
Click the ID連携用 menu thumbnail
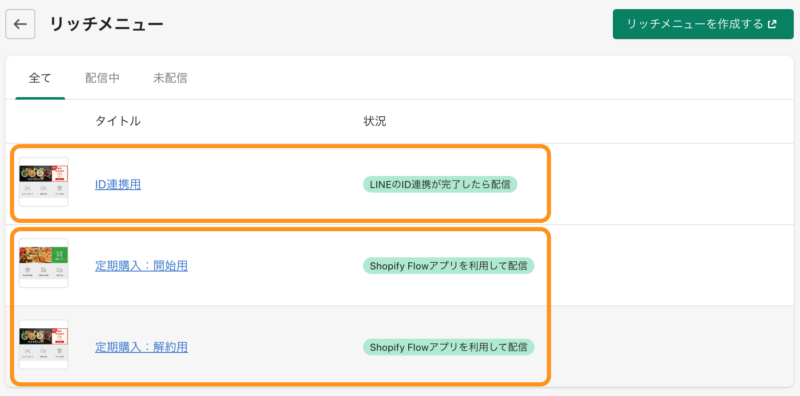(44, 182)
